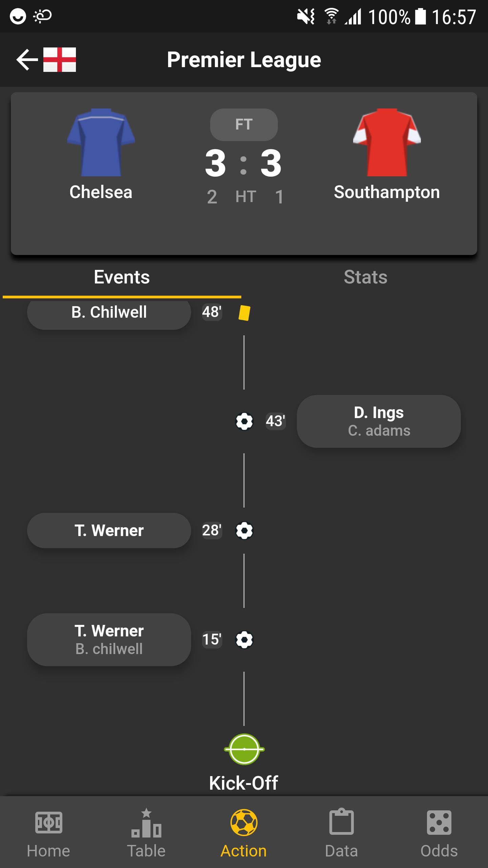Tap the FT full-time status badge
This screenshot has height=868, width=488.
pyautogui.click(x=244, y=125)
